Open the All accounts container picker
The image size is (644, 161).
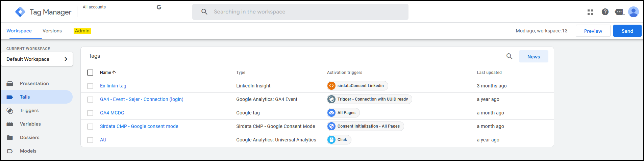94,7
